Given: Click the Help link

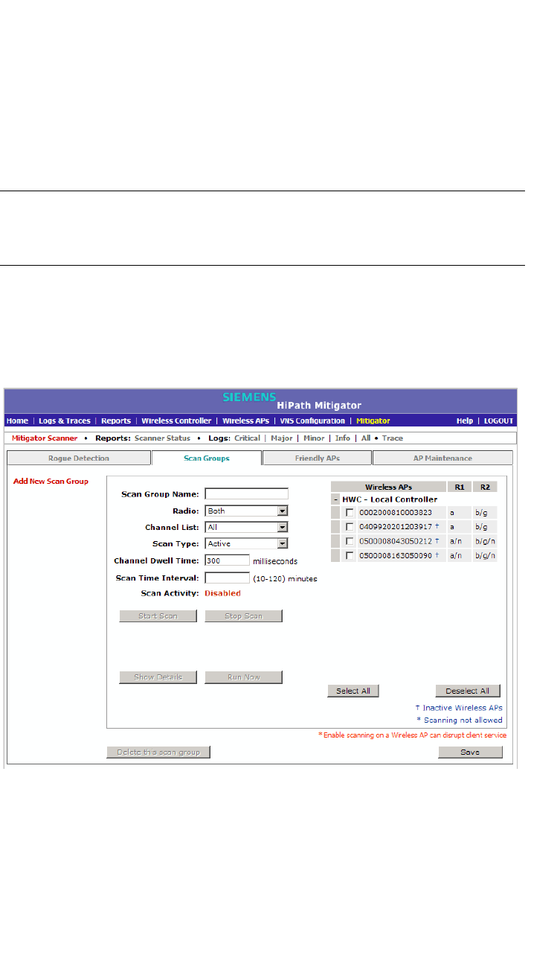Looking at the screenshot, I should point(465,421).
